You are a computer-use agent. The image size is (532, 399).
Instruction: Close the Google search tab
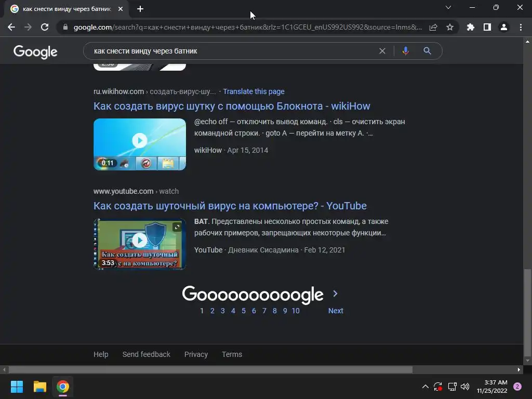pos(121,9)
